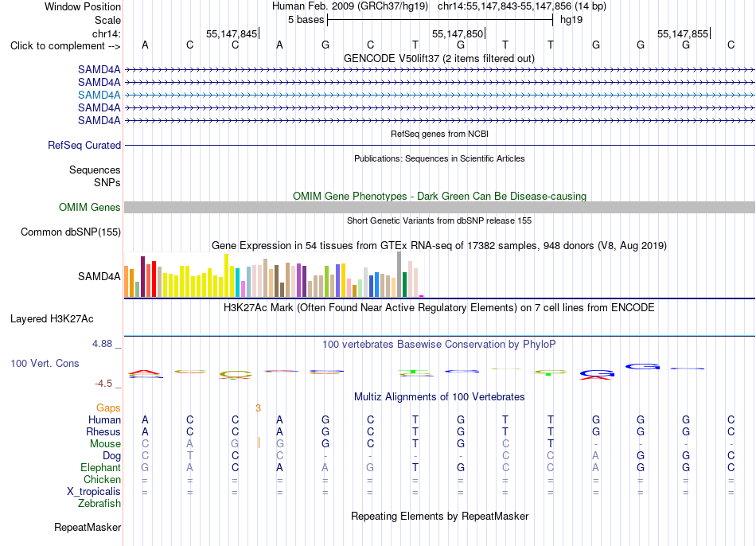Open 'Short Genetic Variants from dbSNP release 155'
The image size is (756, 546).
pos(438,221)
